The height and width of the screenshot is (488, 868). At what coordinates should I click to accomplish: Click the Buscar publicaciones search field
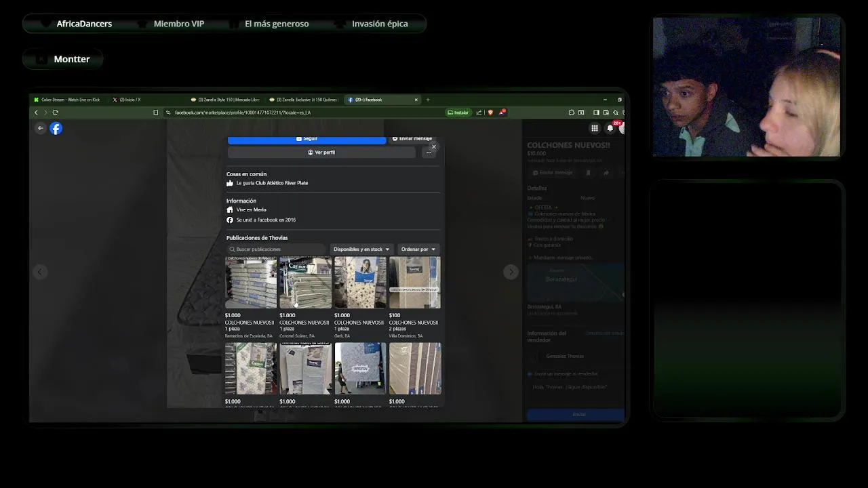[277, 249]
